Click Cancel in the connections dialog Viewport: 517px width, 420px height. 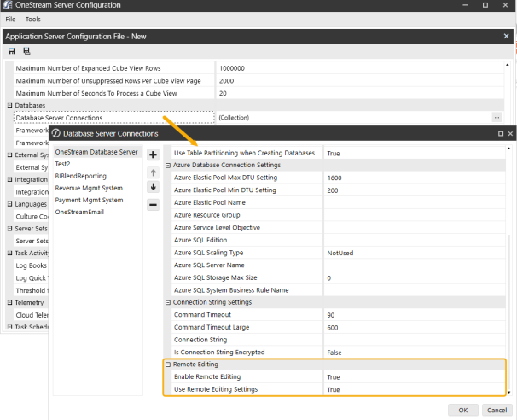497,410
